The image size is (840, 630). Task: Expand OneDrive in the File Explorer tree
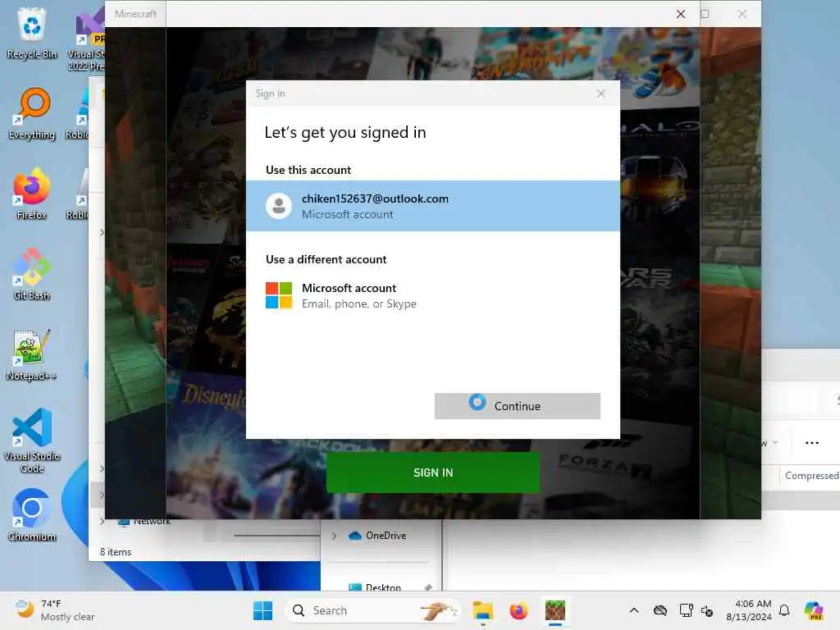coord(334,536)
